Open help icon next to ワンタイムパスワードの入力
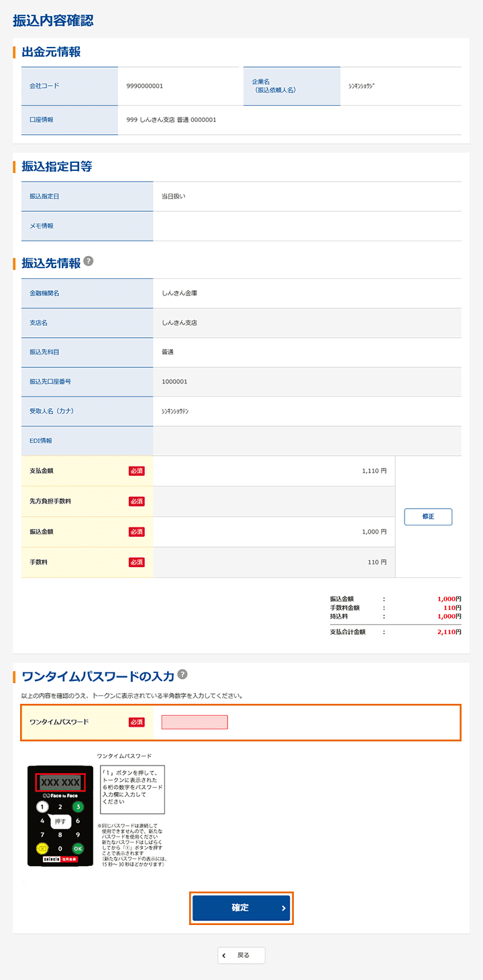 (182, 674)
